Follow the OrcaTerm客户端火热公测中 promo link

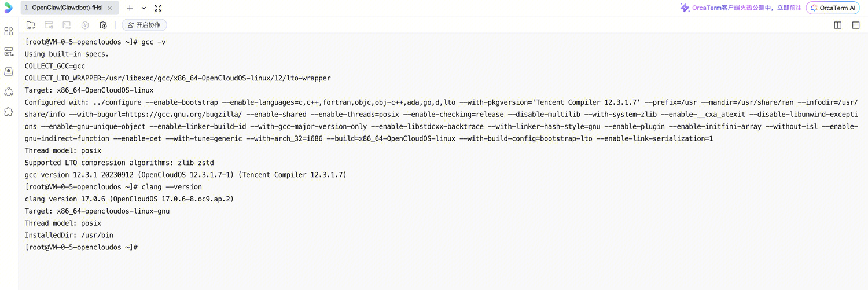pyautogui.click(x=741, y=8)
